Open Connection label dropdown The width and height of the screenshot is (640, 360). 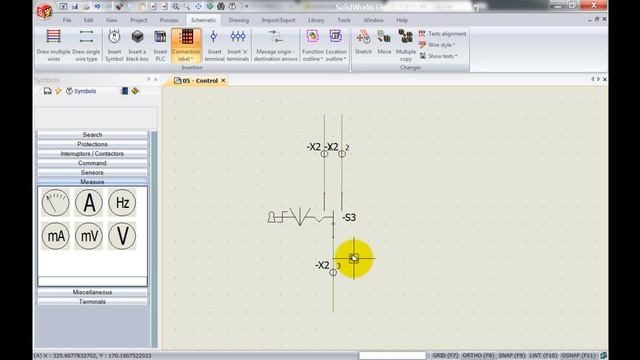tap(186, 56)
